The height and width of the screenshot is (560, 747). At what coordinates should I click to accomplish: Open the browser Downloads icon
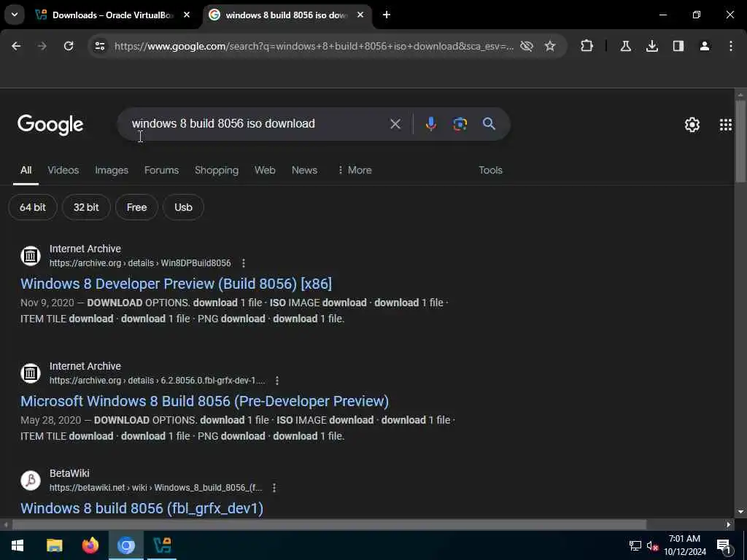click(652, 46)
